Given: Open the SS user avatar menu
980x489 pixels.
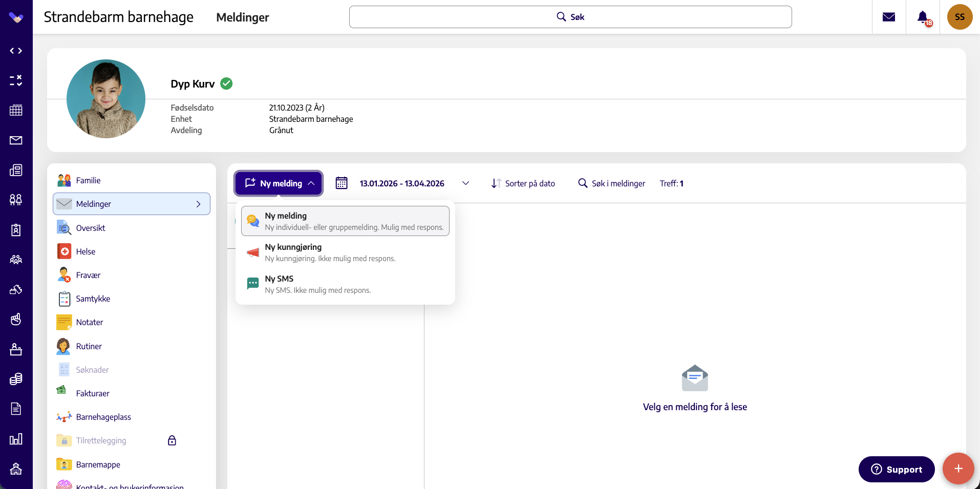Looking at the screenshot, I should [x=960, y=17].
